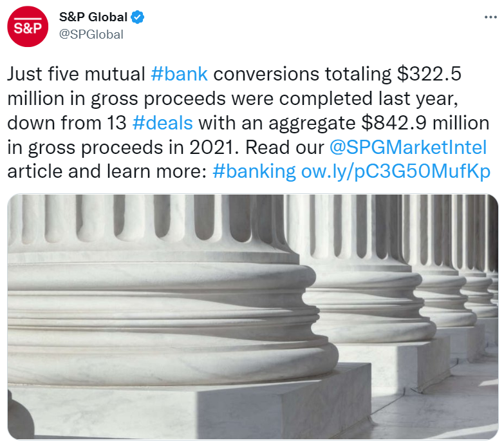Visit the @SPGMarketIntel mention
The image size is (504, 447).
pos(408,147)
